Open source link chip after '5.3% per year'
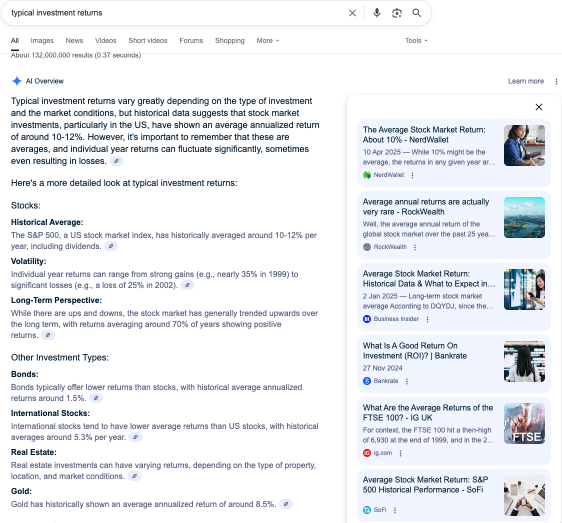The width and height of the screenshot is (562, 523). 135,437
